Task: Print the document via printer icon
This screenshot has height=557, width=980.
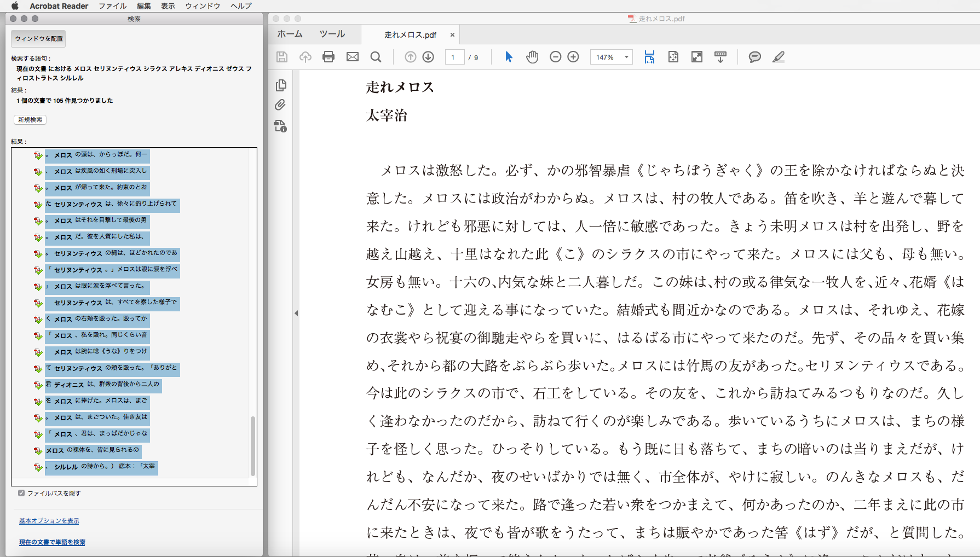Action: click(328, 57)
